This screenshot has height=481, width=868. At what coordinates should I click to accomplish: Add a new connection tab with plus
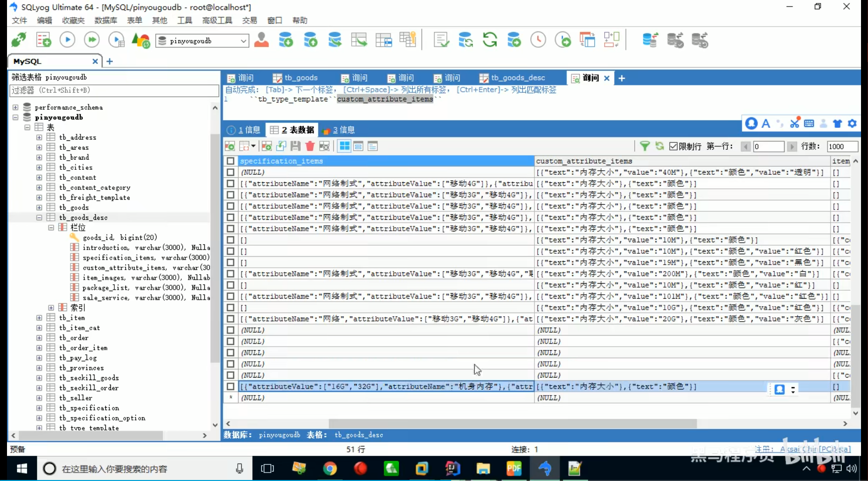click(109, 61)
